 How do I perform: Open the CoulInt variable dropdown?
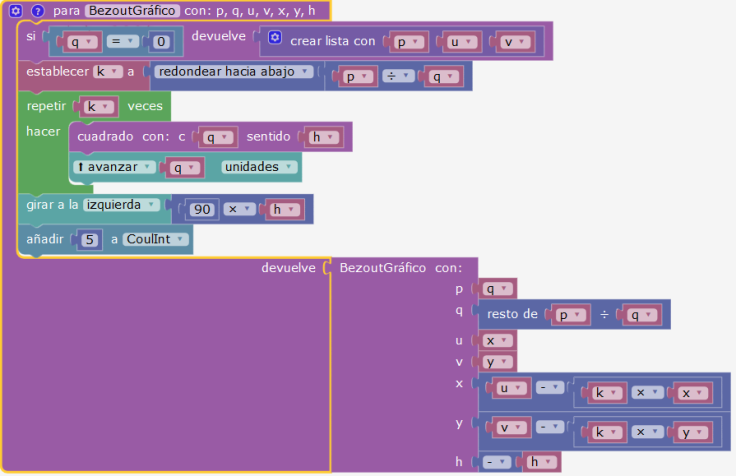coord(155,239)
